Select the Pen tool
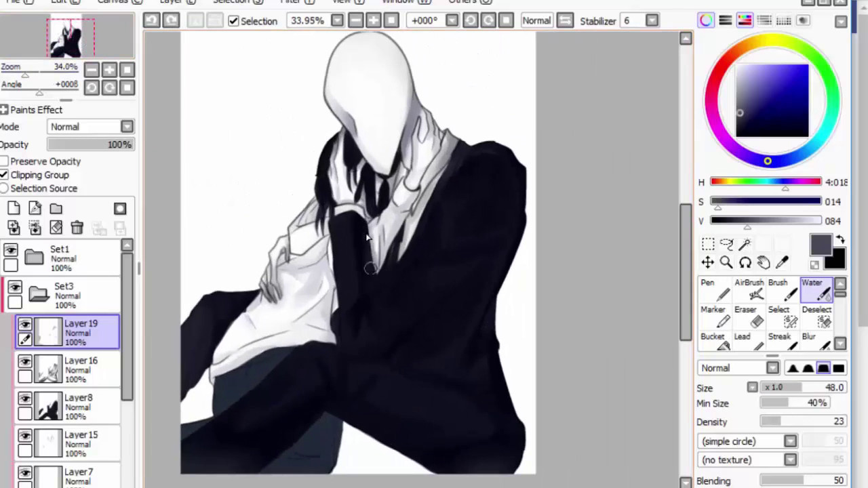The image size is (868, 488). 715,289
